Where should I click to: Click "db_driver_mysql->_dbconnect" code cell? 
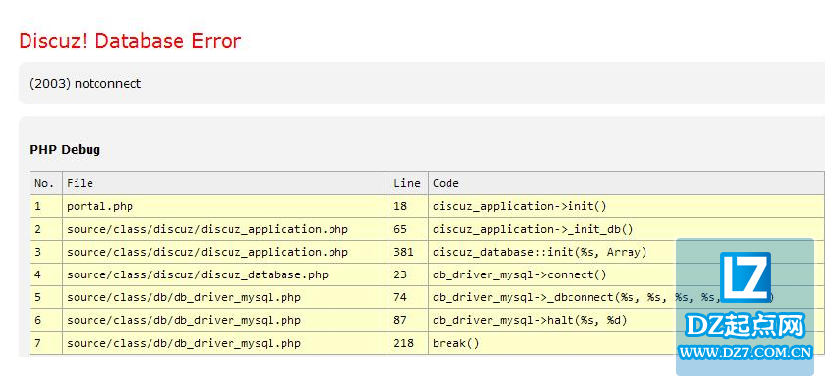pyautogui.click(x=626, y=297)
